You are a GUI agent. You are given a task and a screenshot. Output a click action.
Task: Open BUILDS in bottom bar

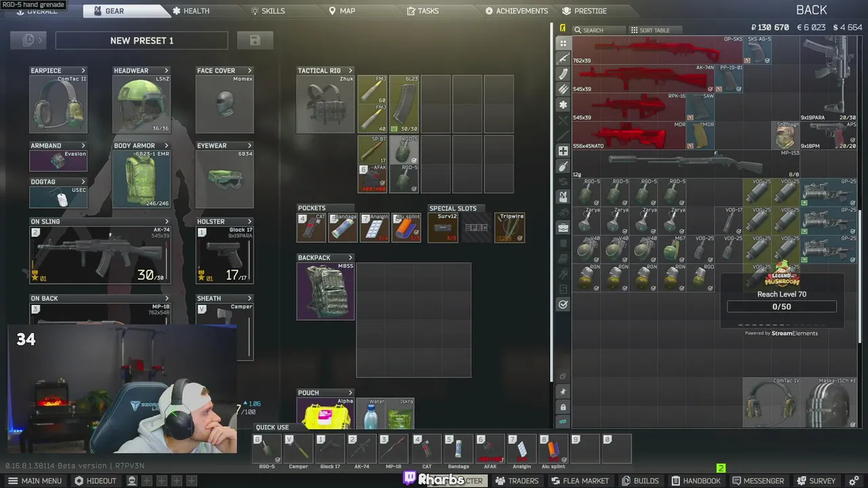640,481
